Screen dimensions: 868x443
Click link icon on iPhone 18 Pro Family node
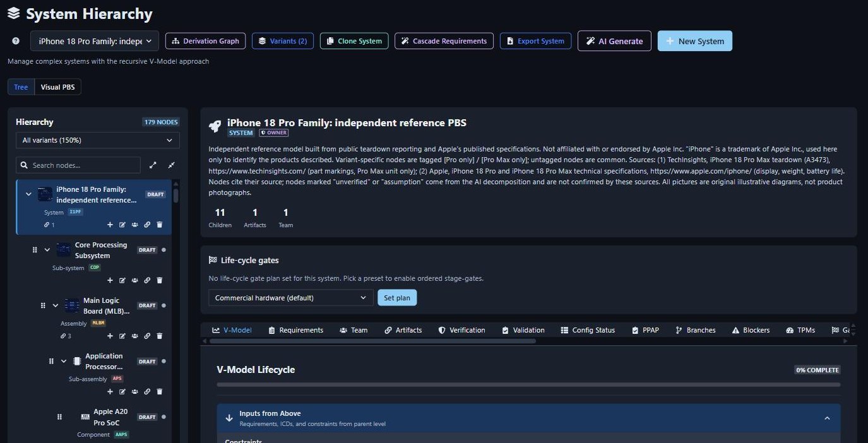[x=147, y=225]
